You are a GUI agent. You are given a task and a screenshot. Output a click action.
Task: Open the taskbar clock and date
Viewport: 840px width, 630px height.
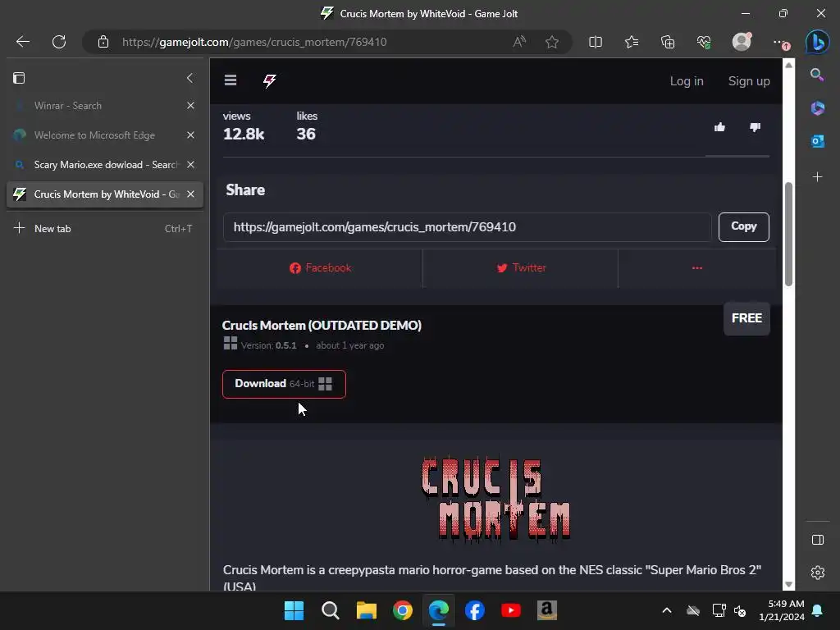782,610
